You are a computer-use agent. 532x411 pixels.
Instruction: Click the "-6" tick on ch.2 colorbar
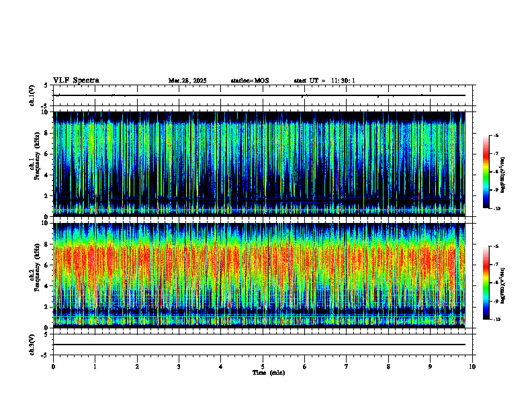click(x=496, y=246)
